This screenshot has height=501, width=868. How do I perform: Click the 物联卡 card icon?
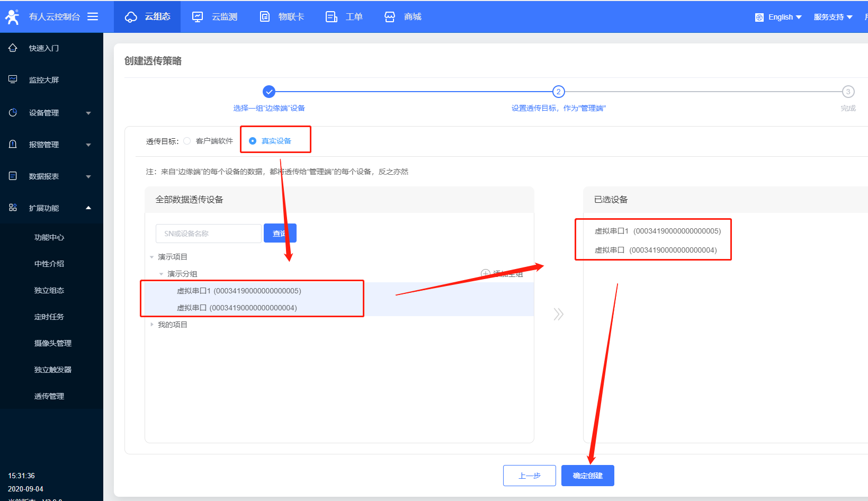coord(265,17)
